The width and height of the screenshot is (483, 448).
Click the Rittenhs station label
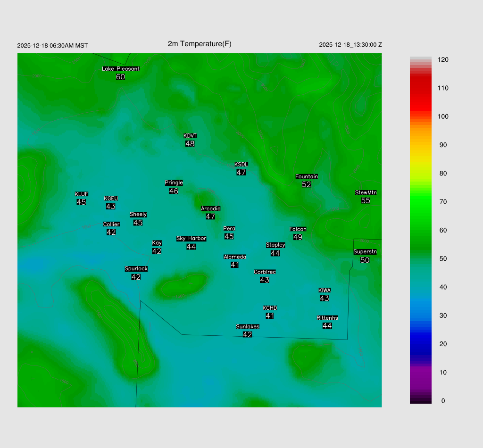click(327, 318)
